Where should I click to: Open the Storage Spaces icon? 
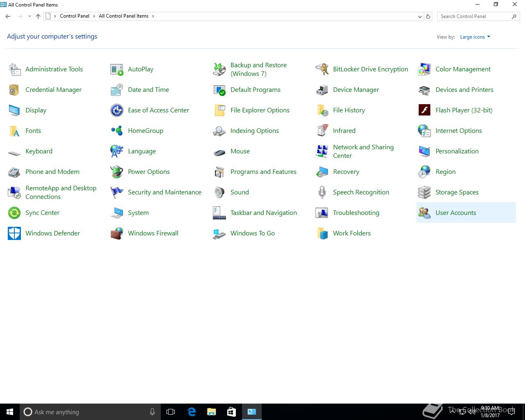[425, 192]
